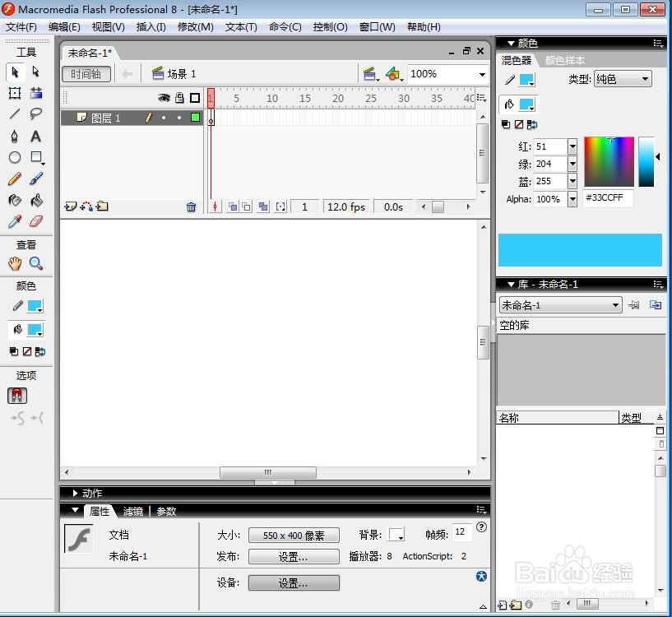
Task: Select the Hand tool
Action: [15, 263]
